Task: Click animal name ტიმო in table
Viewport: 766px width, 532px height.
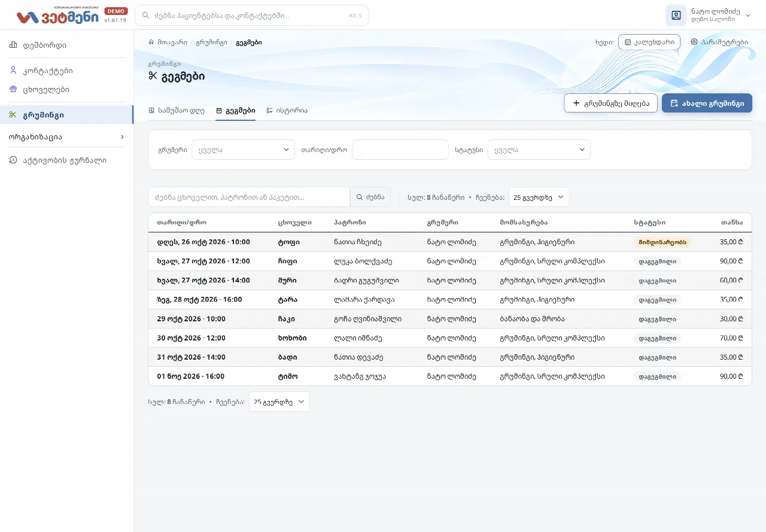Action: (288, 376)
